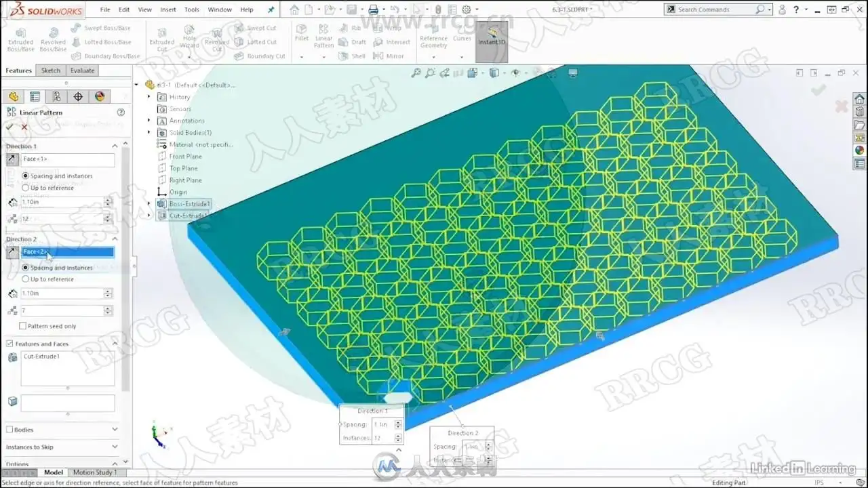This screenshot has width=868, height=488.
Task: Open the FeatureManager design tree tab
Action: [14, 96]
